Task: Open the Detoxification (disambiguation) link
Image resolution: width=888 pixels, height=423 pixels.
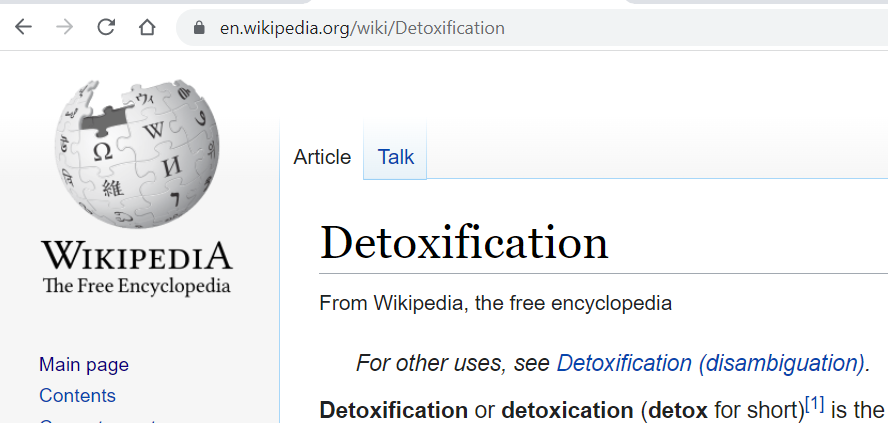Action: (710, 363)
